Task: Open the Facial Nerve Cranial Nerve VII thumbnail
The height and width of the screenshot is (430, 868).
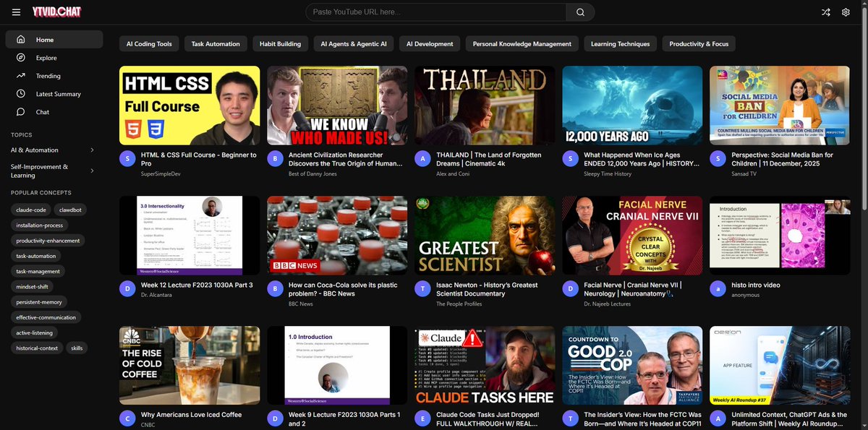Action: pyautogui.click(x=632, y=236)
